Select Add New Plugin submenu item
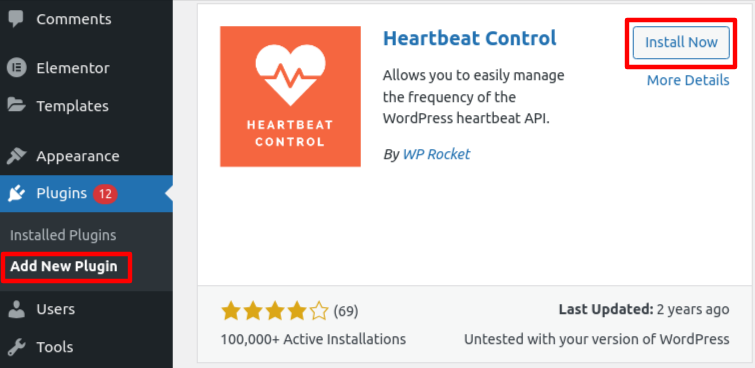The width and height of the screenshot is (755, 368). point(64,266)
